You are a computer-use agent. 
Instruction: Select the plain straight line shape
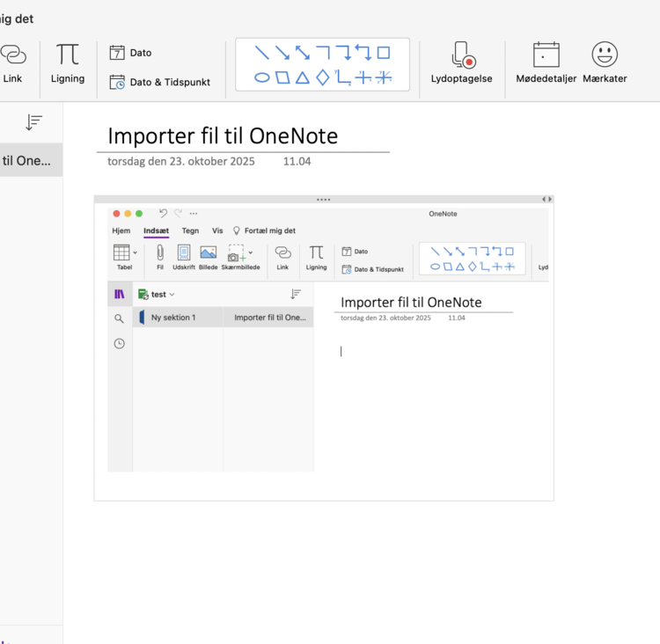pos(262,53)
